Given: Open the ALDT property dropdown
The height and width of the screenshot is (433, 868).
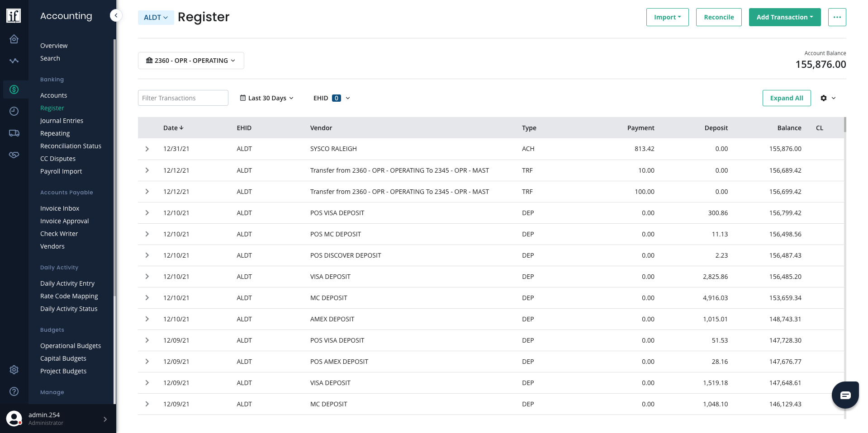Looking at the screenshot, I should click(156, 18).
